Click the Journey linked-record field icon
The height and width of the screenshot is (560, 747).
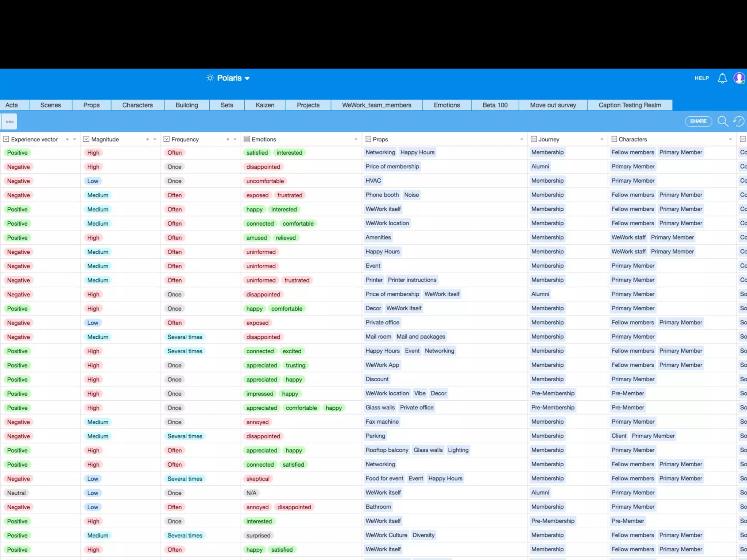tap(534, 139)
